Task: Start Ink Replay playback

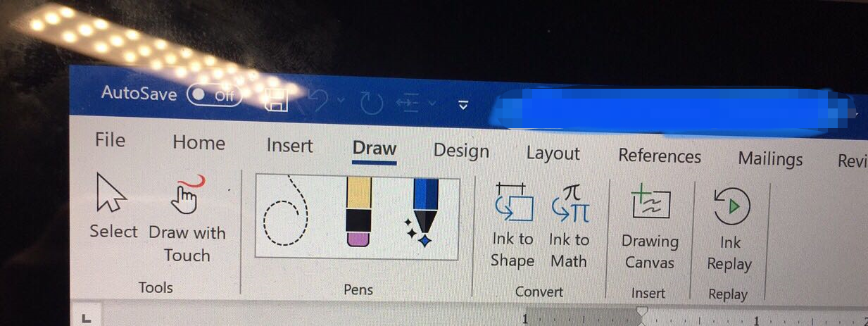Action: [x=730, y=230]
